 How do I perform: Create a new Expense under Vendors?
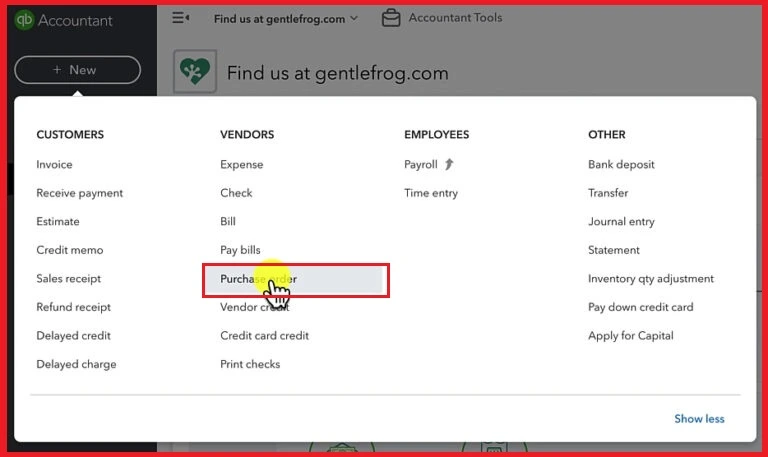coord(241,164)
